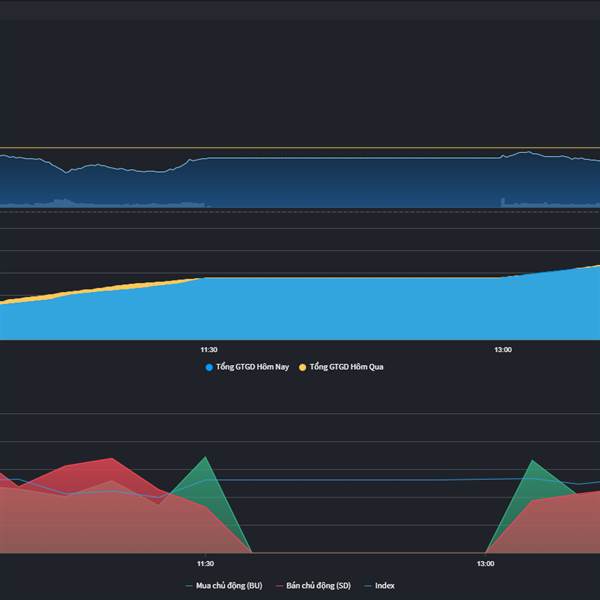Image resolution: width=600 pixels, height=600 pixels.
Task: Click the yellow Hôm Qua legend dot
Action: 302,367
